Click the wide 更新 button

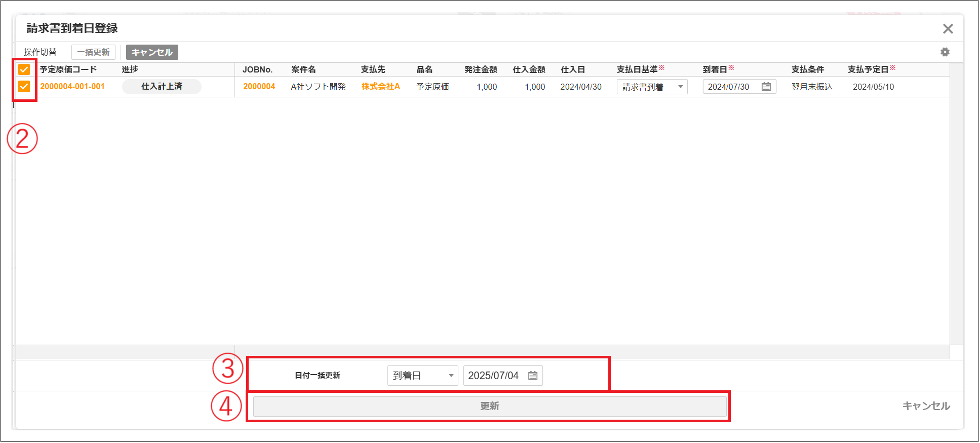[489, 406]
